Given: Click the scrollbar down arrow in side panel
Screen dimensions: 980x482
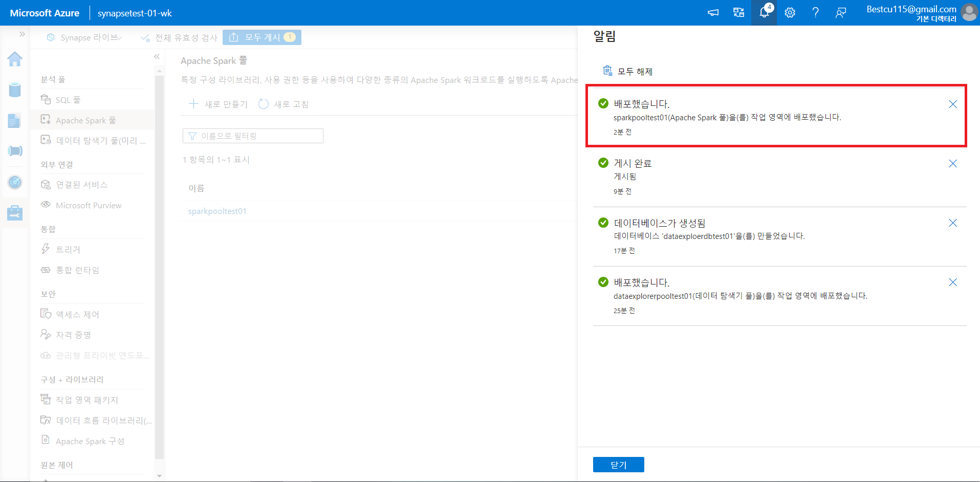Looking at the screenshot, I should coord(159,476).
